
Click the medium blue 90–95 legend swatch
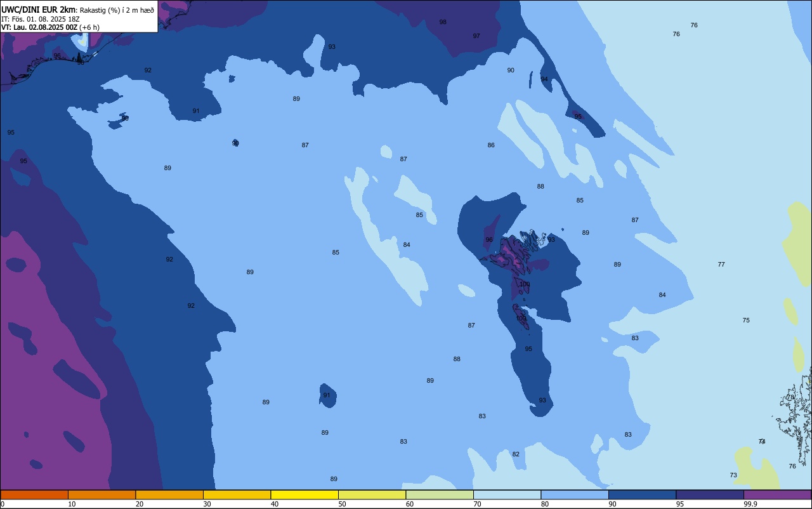(642, 494)
